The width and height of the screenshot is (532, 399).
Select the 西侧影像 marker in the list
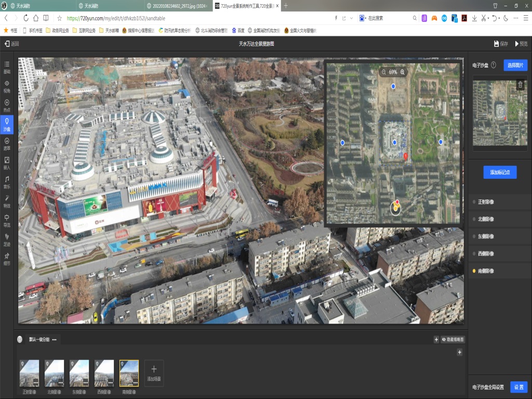[x=486, y=254]
